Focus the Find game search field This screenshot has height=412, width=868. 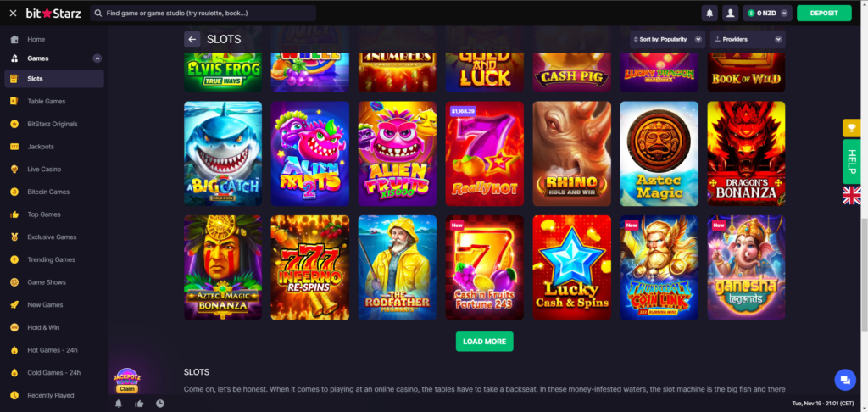[203, 13]
